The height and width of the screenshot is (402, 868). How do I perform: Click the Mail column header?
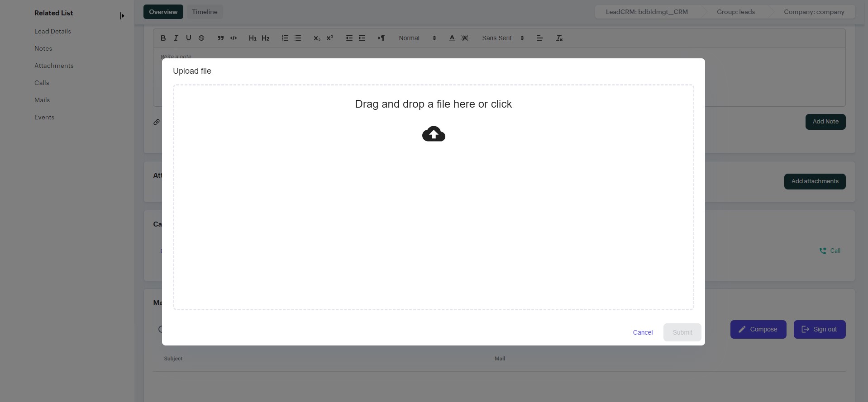tap(500, 359)
